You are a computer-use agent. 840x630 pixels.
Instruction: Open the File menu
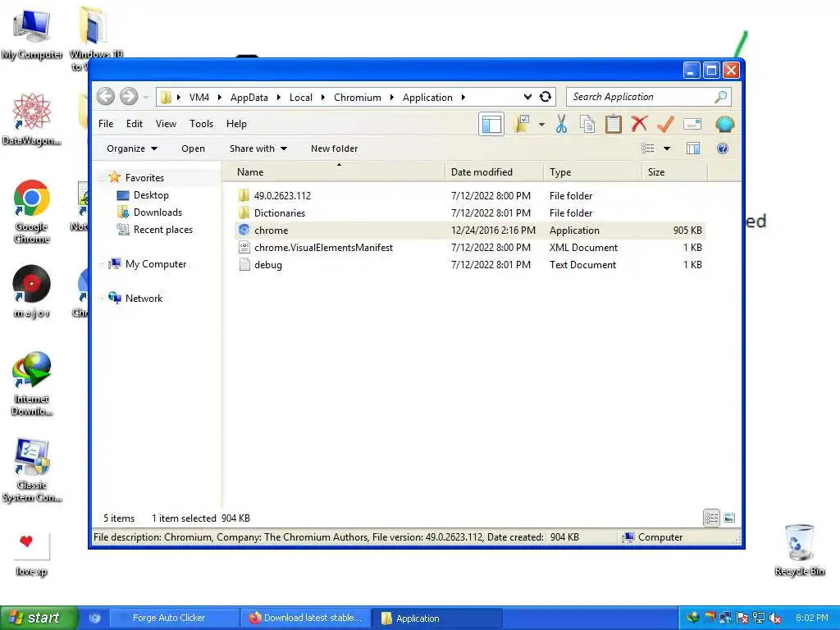[x=106, y=124]
